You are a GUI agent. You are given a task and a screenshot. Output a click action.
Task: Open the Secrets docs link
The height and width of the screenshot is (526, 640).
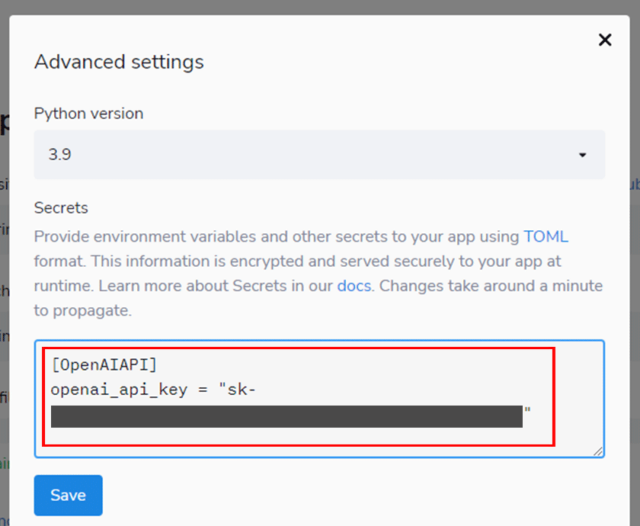(354, 286)
